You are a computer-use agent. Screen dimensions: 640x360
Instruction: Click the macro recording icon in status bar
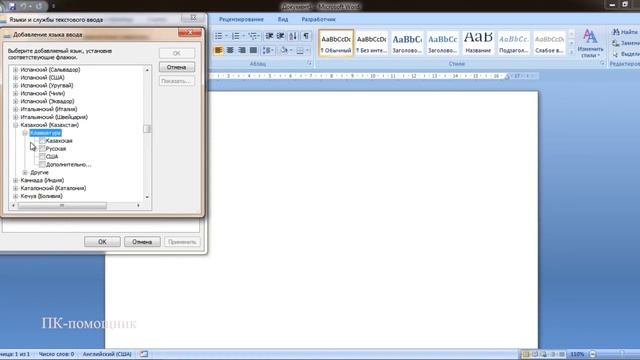tap(144, 354)
